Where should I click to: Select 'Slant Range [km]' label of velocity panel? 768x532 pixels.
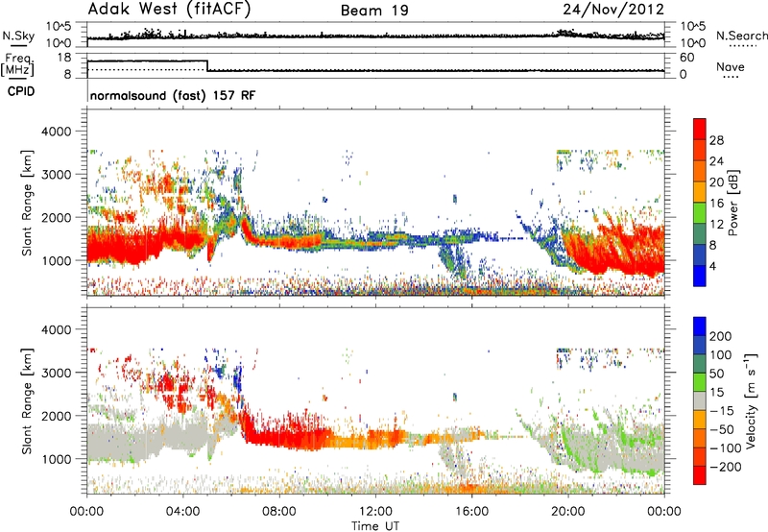(x=27, y=401)
